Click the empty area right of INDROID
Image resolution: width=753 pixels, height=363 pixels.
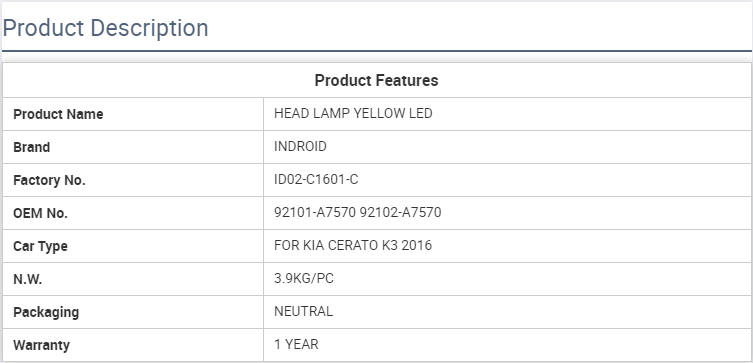point(538,147)
